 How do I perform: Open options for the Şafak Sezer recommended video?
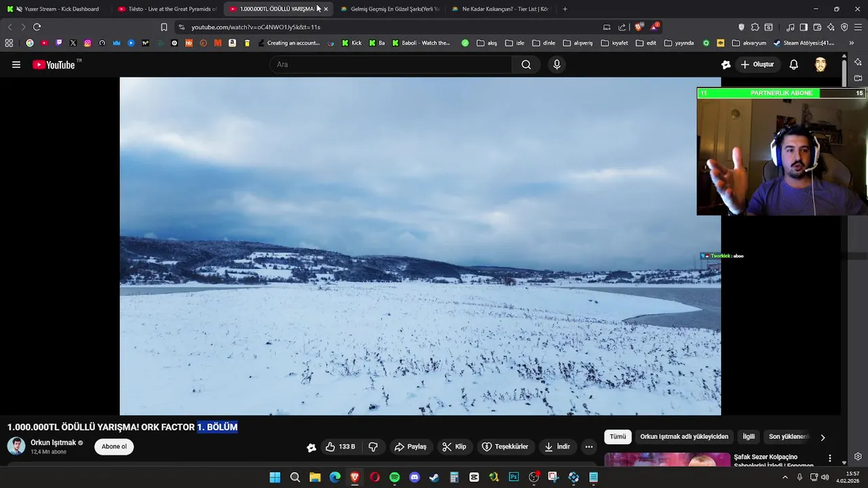tap(829, 459)
